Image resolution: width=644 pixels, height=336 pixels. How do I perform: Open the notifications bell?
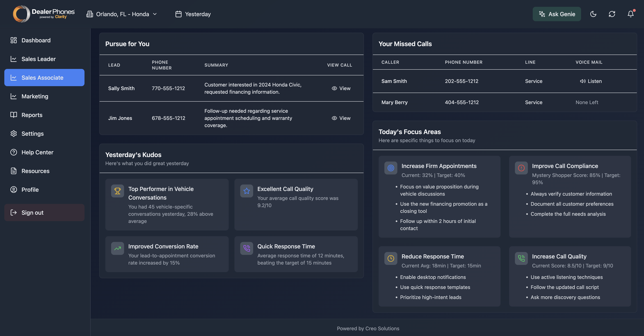pos(631,14)
